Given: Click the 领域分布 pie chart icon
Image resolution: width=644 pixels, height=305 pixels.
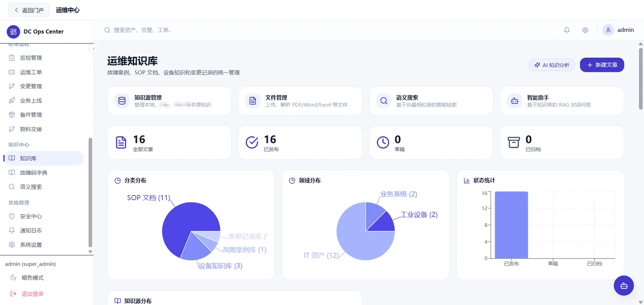Looking at the screenshot, I should [292, 181].
